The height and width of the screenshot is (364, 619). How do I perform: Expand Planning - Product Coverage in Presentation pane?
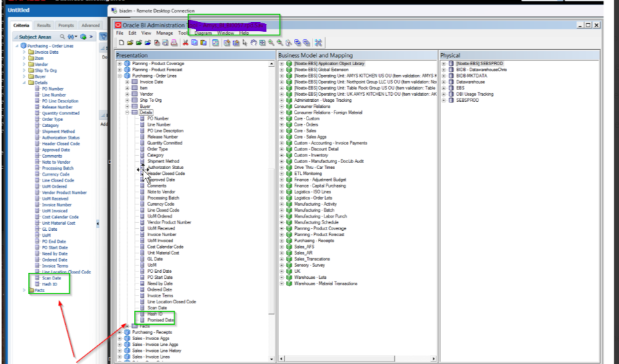click(120, 63)
